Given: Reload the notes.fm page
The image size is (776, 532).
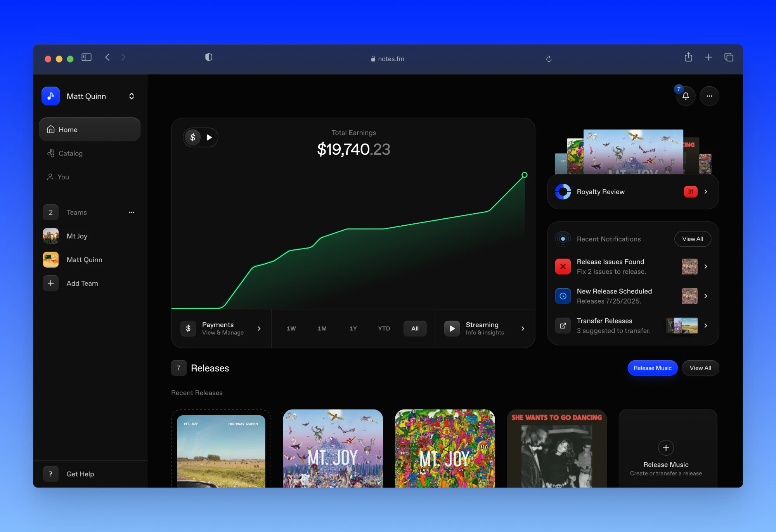Looking at the screenshot, I should click(x=549, y=59).
